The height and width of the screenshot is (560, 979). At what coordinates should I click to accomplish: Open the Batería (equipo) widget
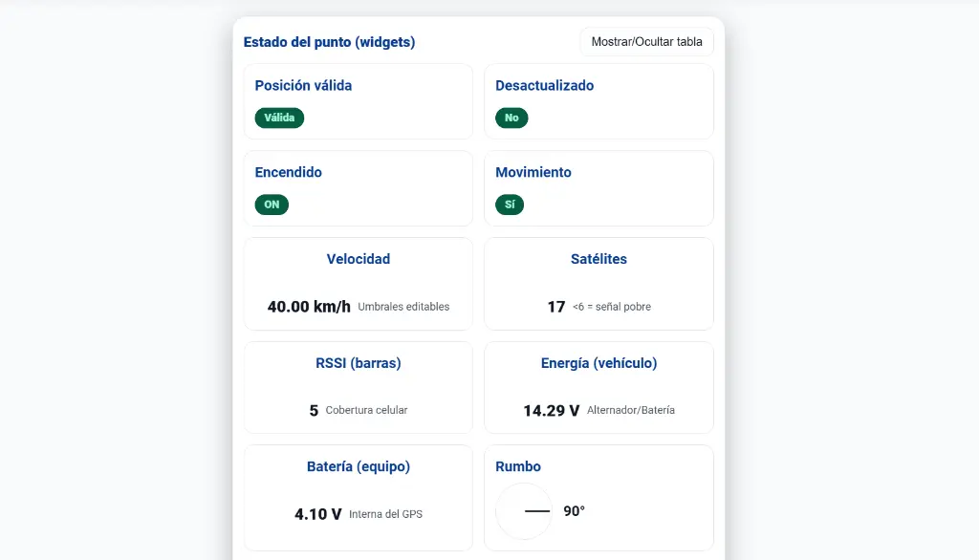[359, 497]
